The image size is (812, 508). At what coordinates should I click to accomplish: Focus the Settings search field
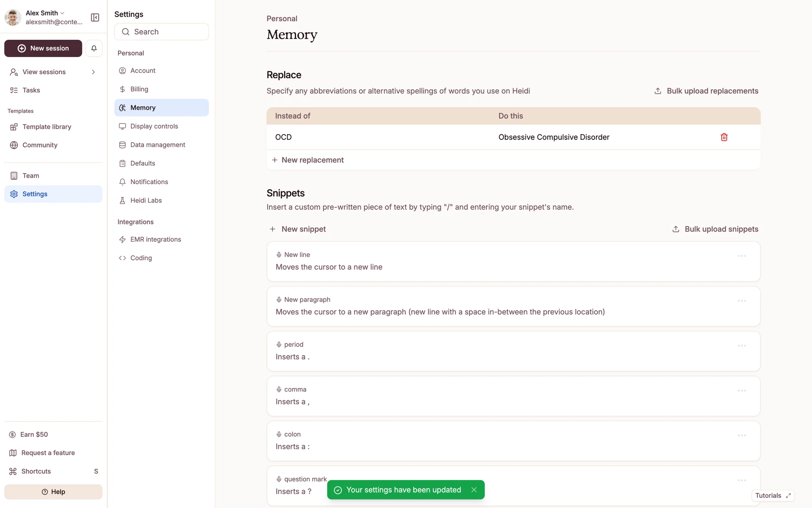point(162,32)
